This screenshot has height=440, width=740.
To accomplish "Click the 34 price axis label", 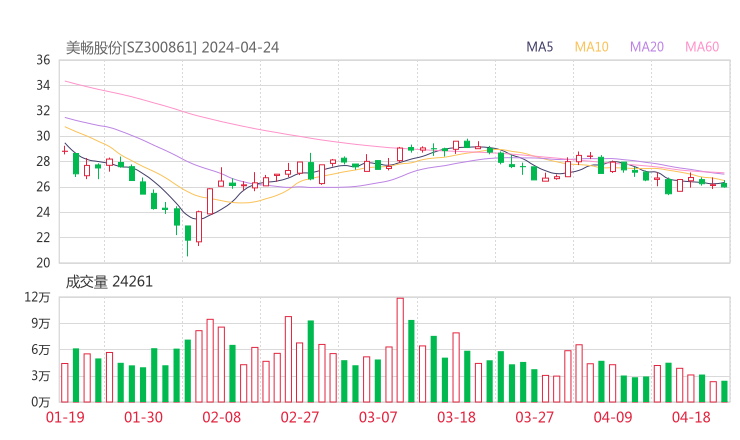I will [x=43, y=85].
